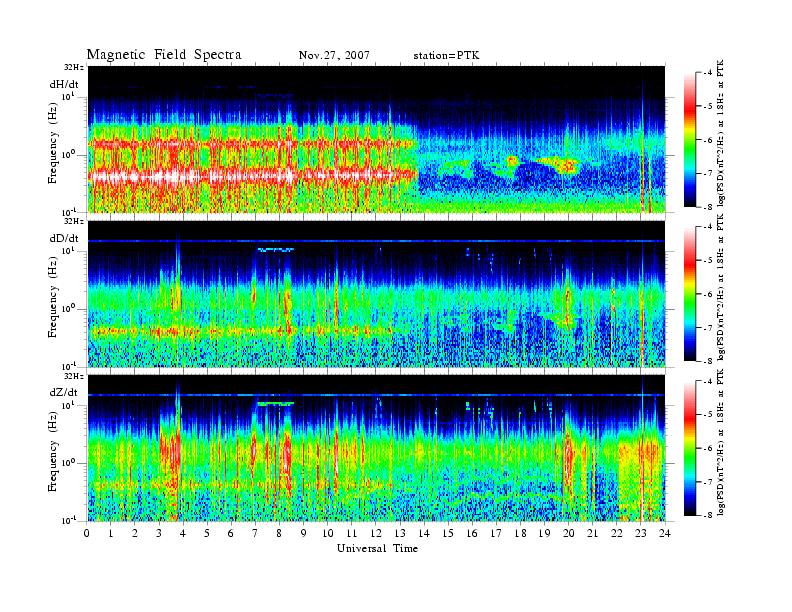Click hour 22 on the Universal Time axis

click(x=617, y=533)
